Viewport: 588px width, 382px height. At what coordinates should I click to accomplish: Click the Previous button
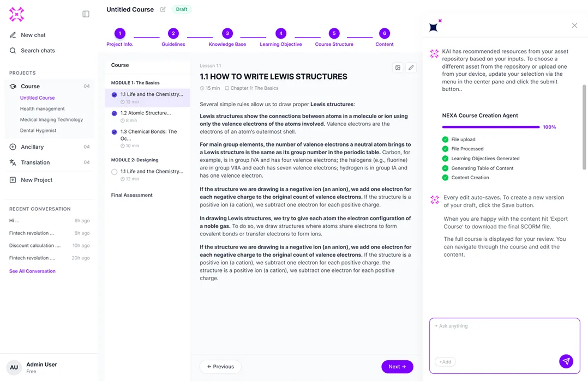pos(220,367)
